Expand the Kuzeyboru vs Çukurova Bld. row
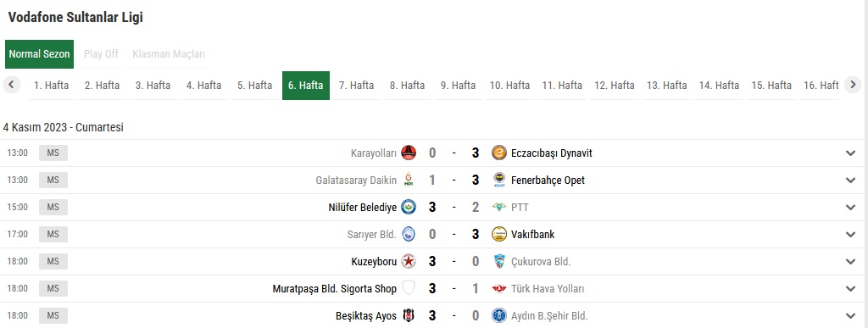 (851, 262)
